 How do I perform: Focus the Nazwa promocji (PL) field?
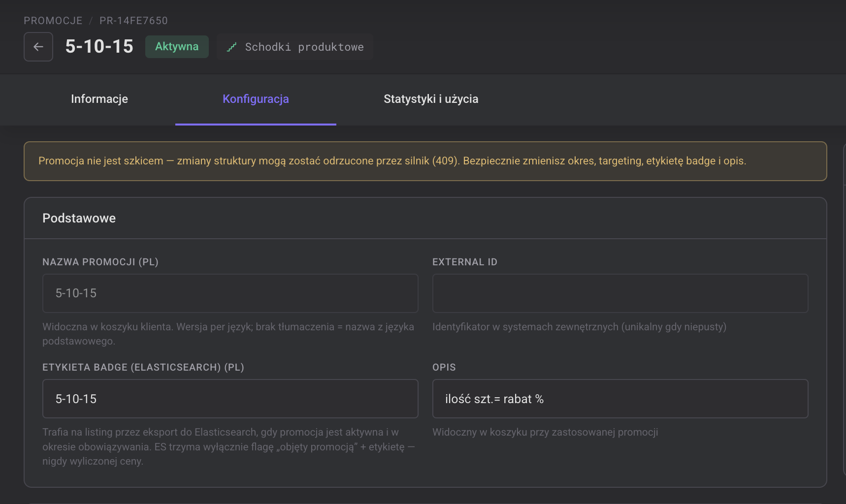coord(230,293)
